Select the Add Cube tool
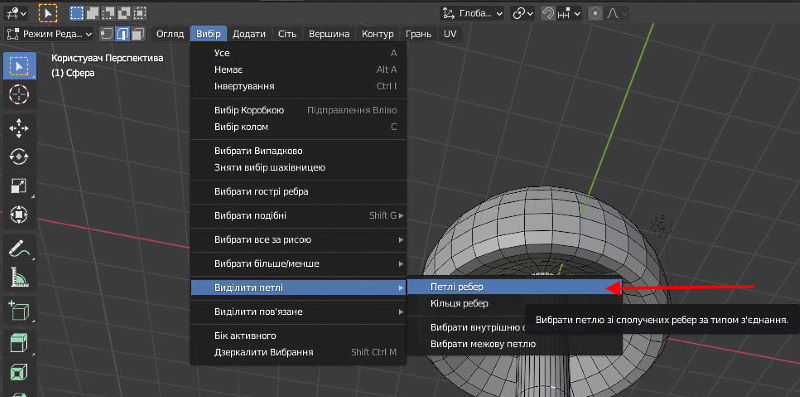Screen dimensions: 800x397 (x=19, y=311)
